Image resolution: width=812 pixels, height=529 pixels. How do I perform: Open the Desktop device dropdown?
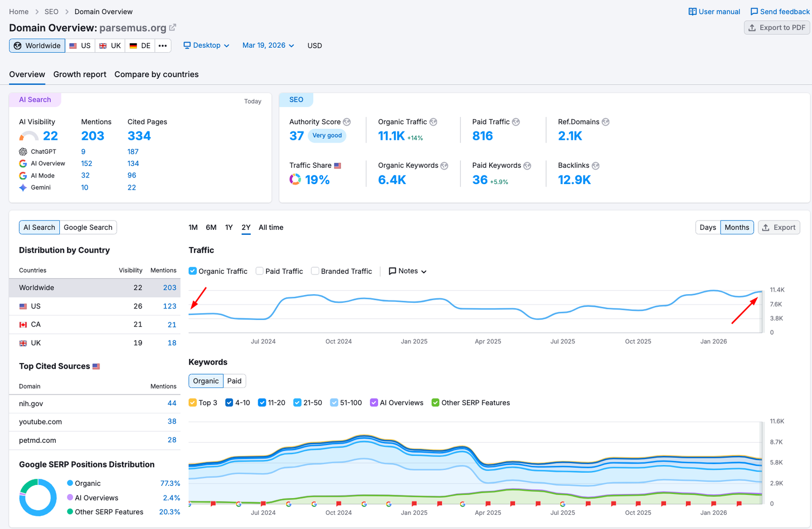[x=207, y=45]
